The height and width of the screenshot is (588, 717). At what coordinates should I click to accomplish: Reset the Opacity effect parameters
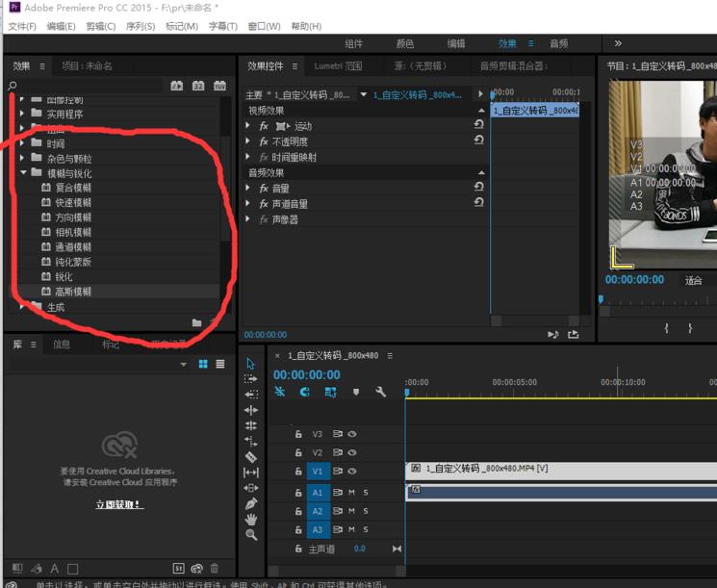tap(478, 140)
